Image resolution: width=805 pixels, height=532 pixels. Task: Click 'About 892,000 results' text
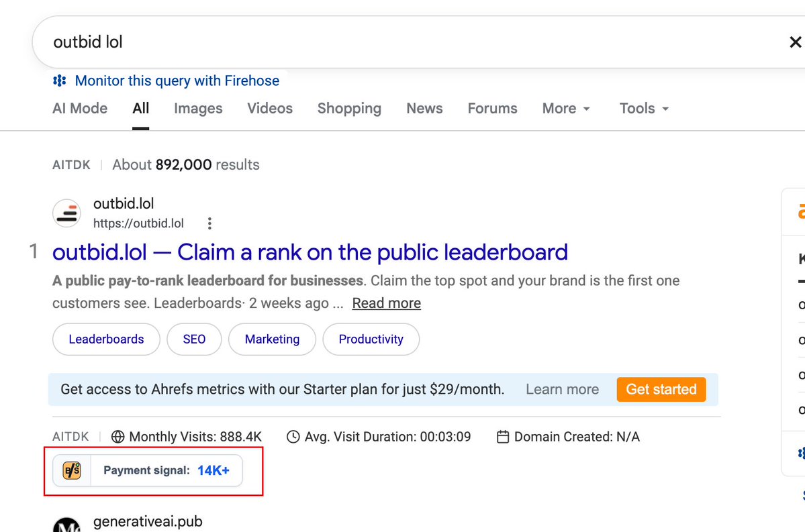pos(186,164)
